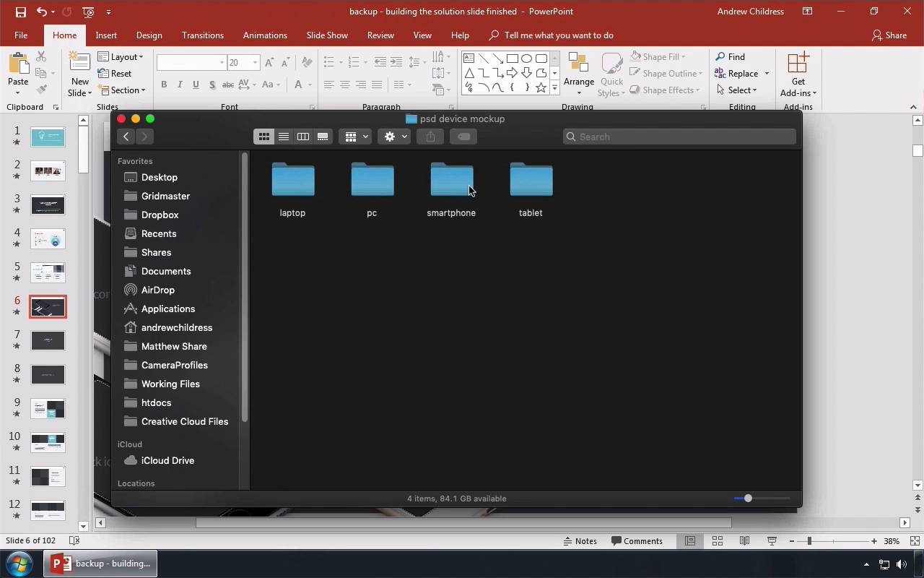The width and height of the screenshot is (924, 578).
Task: Switch Finder to icon view
Action: pos(264,137)
